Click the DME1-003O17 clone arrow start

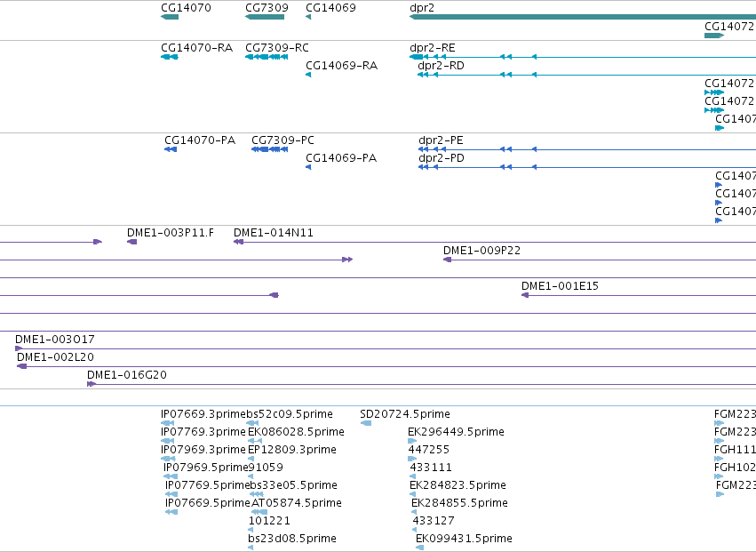(x=19, y=348)
